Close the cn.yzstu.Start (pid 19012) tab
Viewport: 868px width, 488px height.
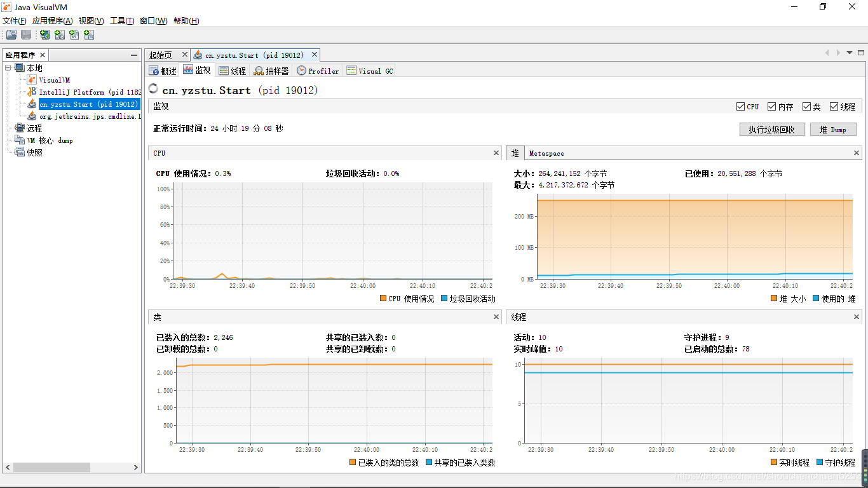(x=314, y=55)
